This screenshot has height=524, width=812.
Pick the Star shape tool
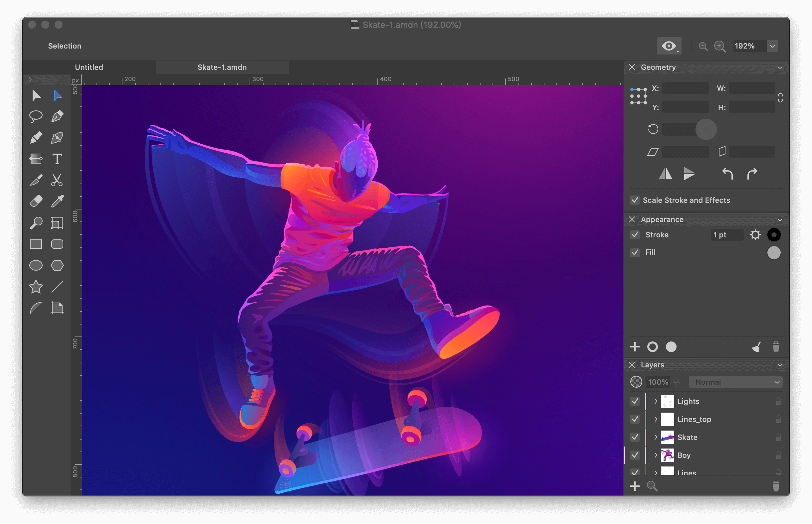click(x=36, y=287)
